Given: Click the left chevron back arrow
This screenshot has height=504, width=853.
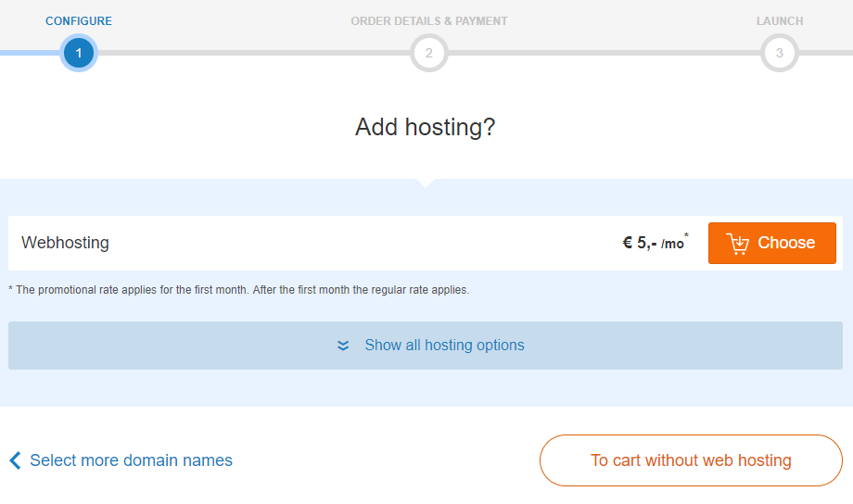Looking at the screenshot, I should (x=15, y=460).
